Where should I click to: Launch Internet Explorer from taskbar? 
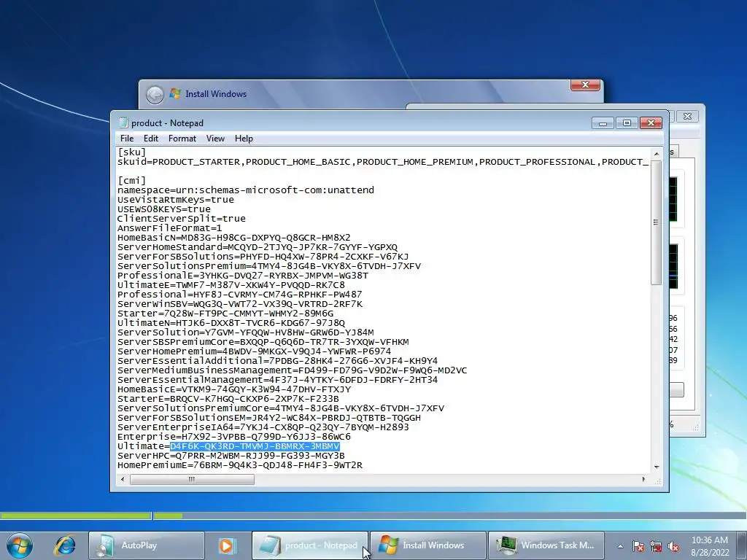point(64,545)
